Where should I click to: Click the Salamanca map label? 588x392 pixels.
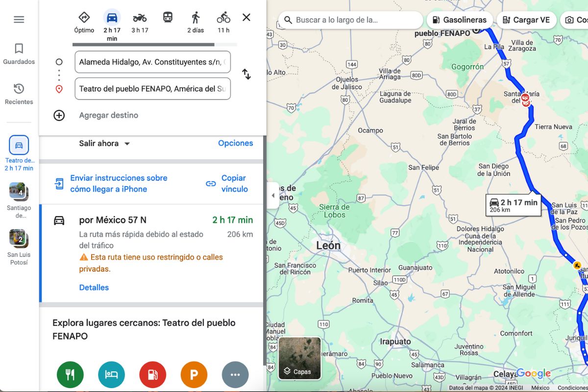[428, 365]
